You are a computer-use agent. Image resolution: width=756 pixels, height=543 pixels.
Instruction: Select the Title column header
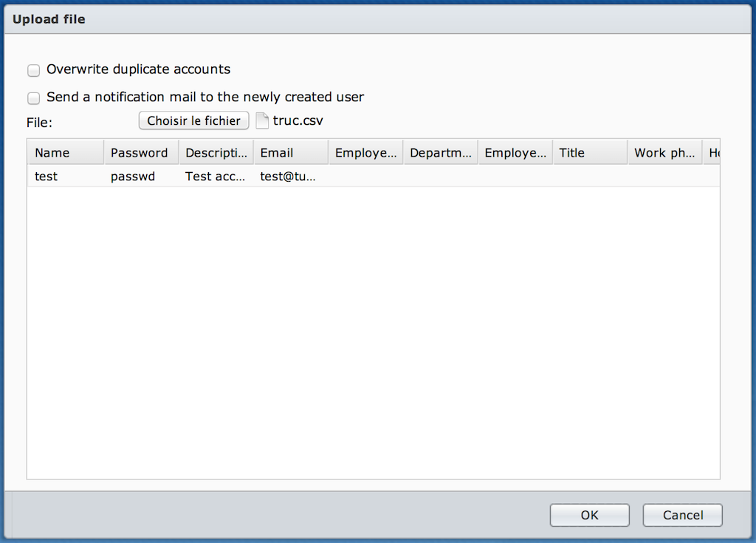(590, 152)
